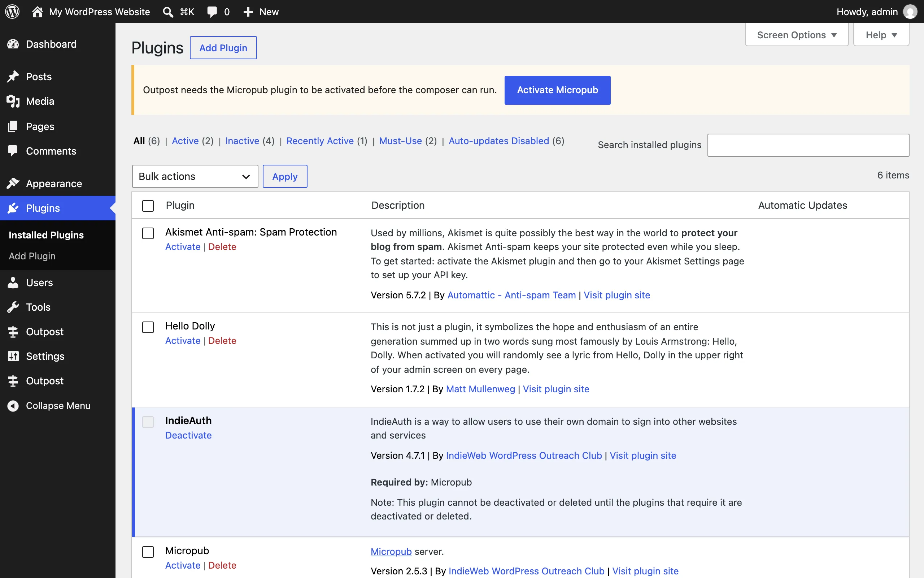Viewport: 924px width, 578px height.
Task: Click the home site icon
Action: point(38,12)
